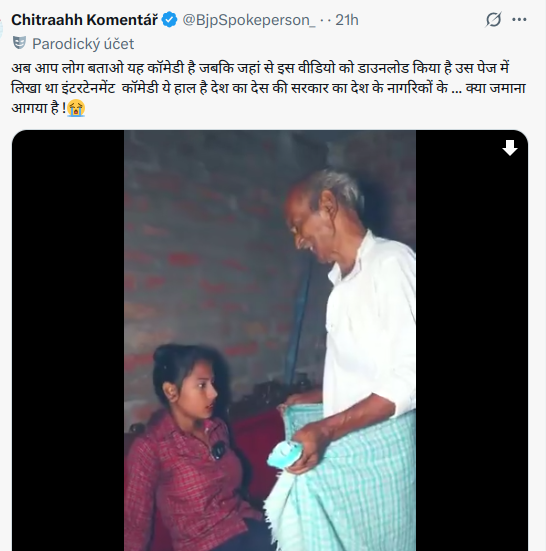Click the crying emoji in the post
The image size is (546, 551).
[76, 108]
